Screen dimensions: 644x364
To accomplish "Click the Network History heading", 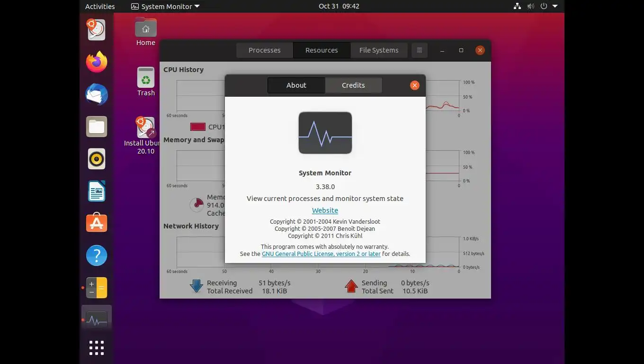I will pyautogui.click(x=191, y=226).
